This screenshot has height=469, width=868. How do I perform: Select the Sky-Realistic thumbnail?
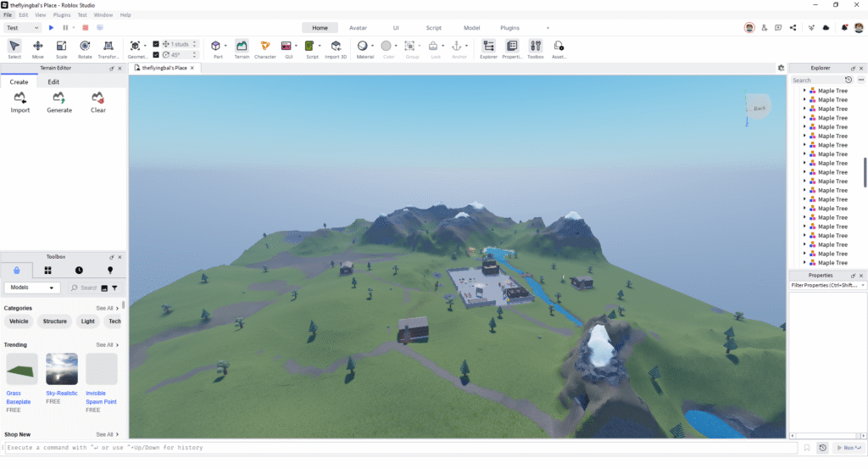coord(62,369)
